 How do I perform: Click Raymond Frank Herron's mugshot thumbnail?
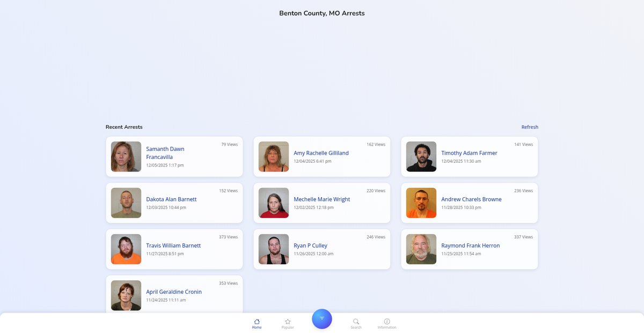pyautogui.click(x=421, y=249)
